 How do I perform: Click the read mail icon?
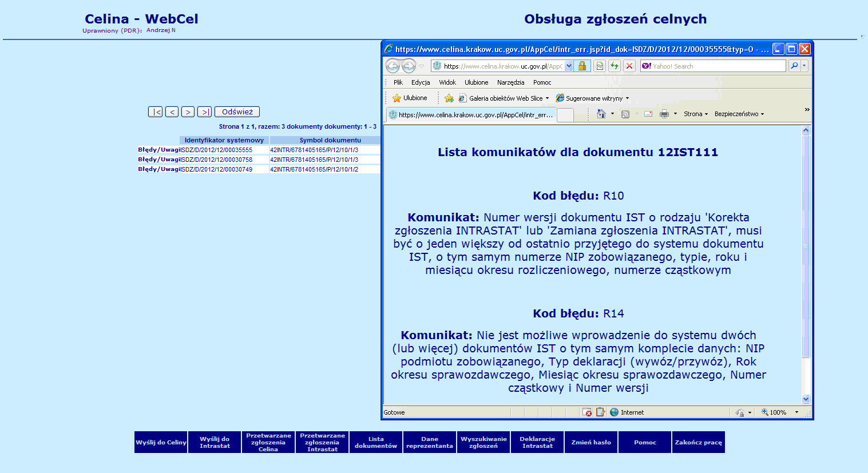pos(648,114)
